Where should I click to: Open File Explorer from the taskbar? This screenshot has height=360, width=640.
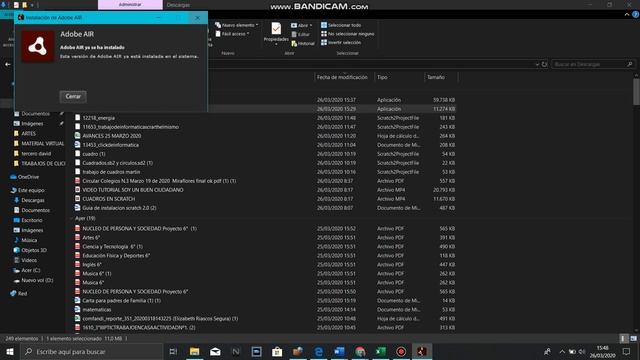pos(194,351)
